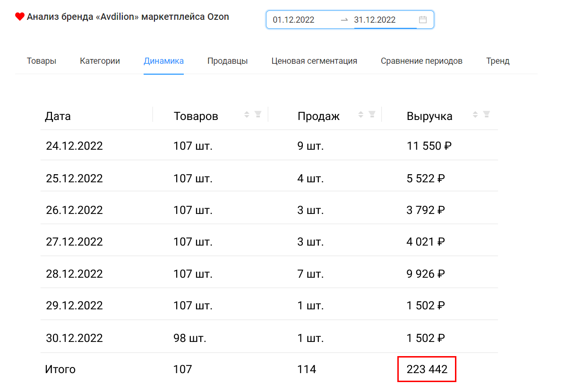Click the Дата column header

(58, 116)
